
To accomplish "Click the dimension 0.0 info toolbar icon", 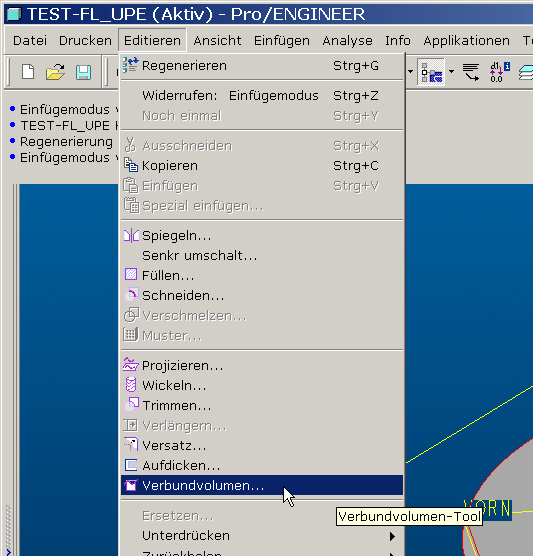I will click(x=499, y=72).
